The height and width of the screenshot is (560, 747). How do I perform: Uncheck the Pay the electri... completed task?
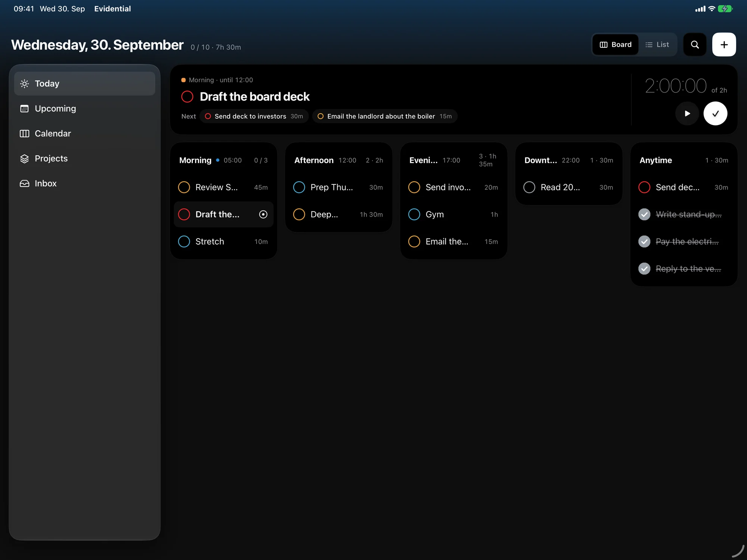(x=644, y=242)
